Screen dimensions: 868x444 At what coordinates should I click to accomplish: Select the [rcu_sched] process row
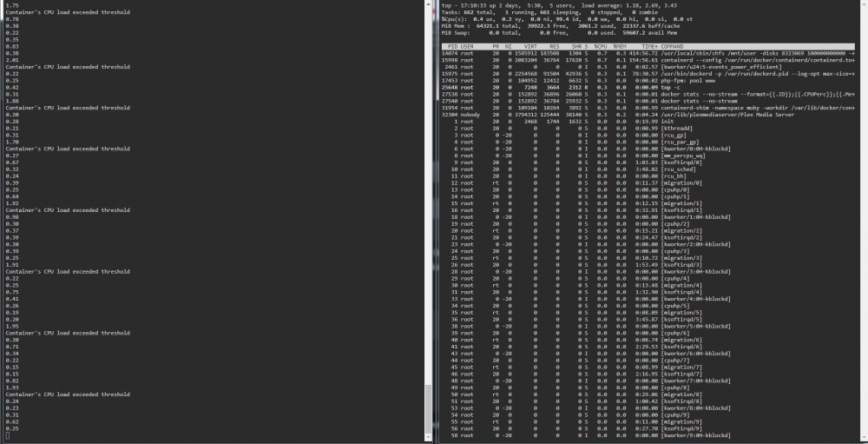coord(648,169)
